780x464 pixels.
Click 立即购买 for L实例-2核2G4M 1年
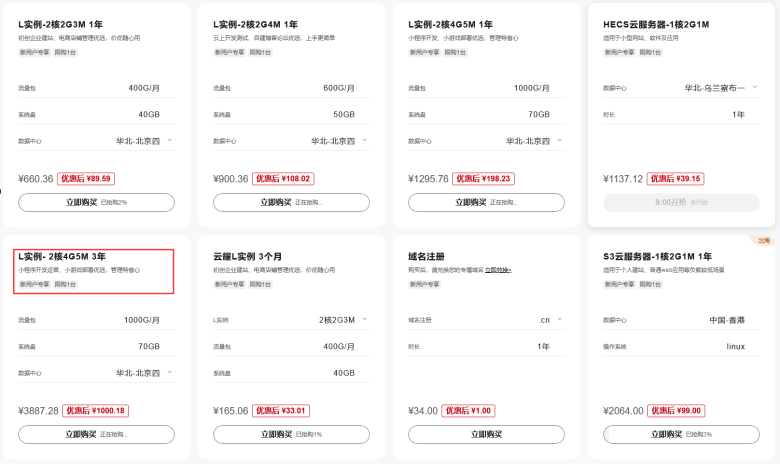coord(292,202)
